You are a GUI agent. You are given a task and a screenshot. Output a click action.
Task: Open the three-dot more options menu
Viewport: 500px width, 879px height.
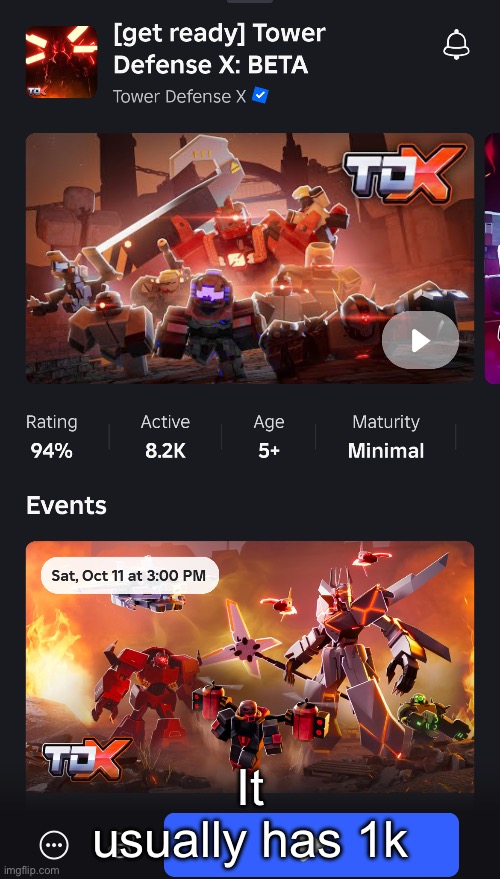pos(54,844)
